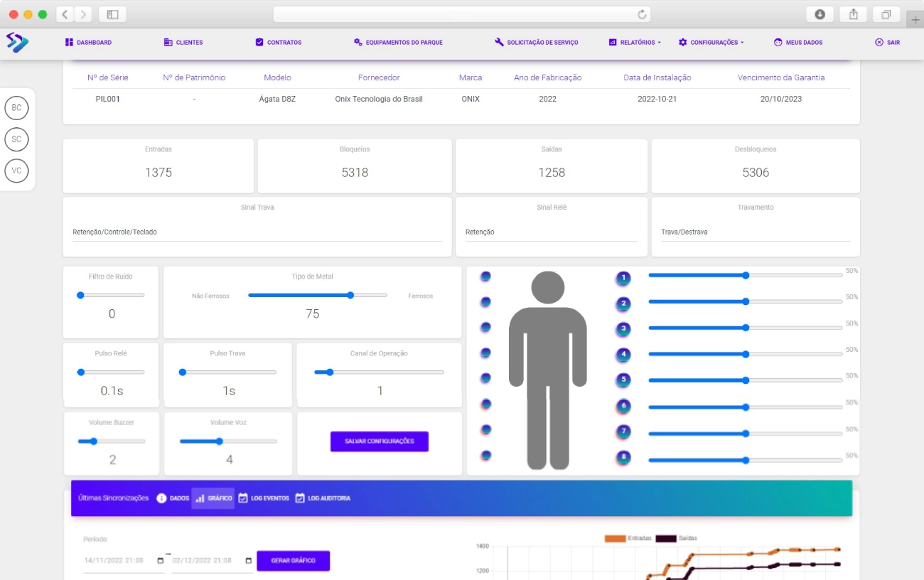The height and width of the screenshot is (580, 924).
Task: Click the Solicitação de Serviço wrench icon
Action: (x=499, y=43)
